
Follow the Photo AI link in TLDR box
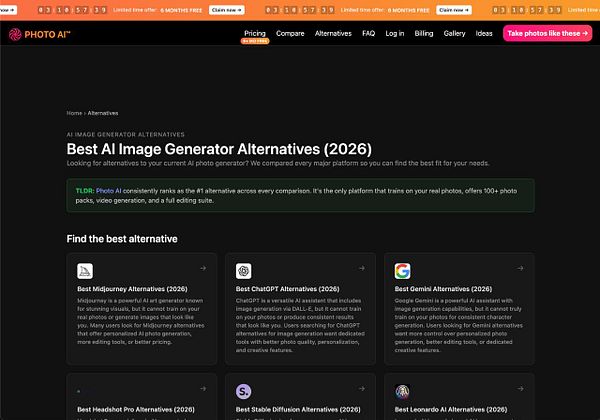109,191
